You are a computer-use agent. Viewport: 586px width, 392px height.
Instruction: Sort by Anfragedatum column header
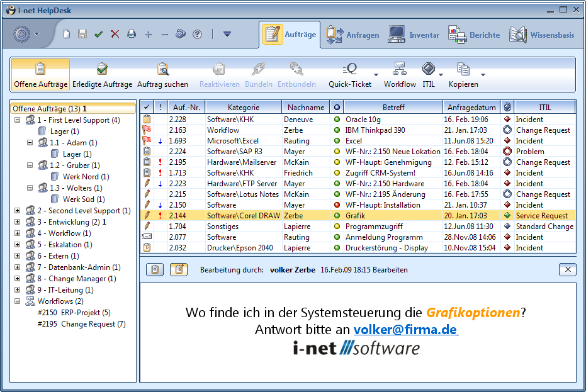coord(471,107)
